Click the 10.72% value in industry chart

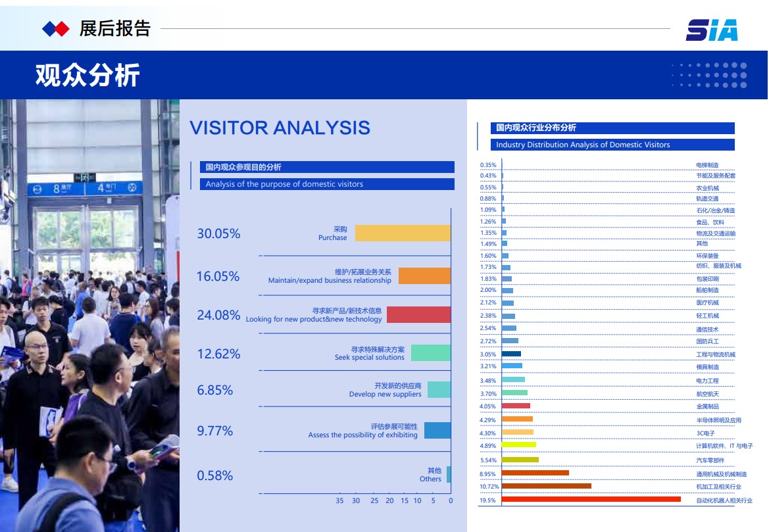(x=489, y=487)
